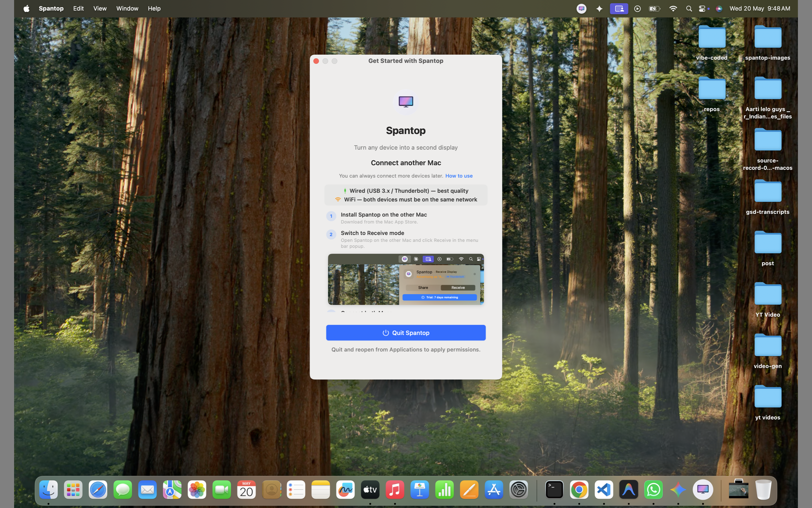Click the sparkle icon in menu bar
The image size is (812, 508).
(x=599, y=8)
